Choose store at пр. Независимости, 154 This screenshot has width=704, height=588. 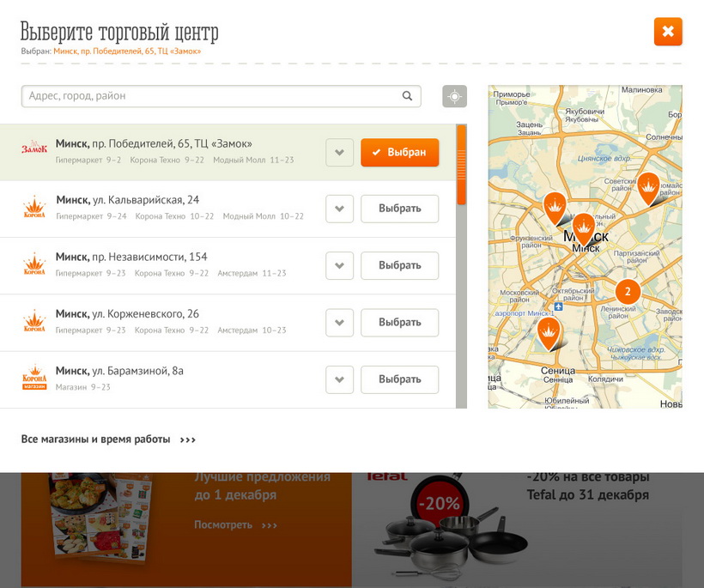tap(399, 266)
